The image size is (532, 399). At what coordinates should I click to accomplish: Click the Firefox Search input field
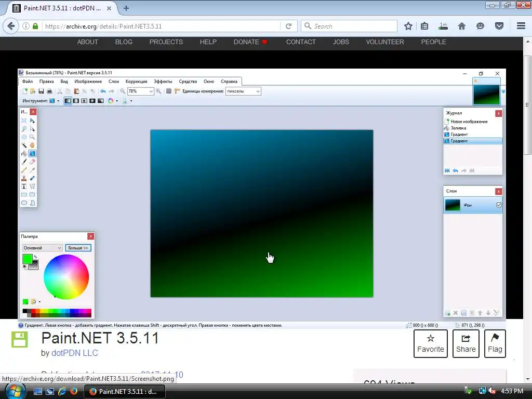coord(349,26)
